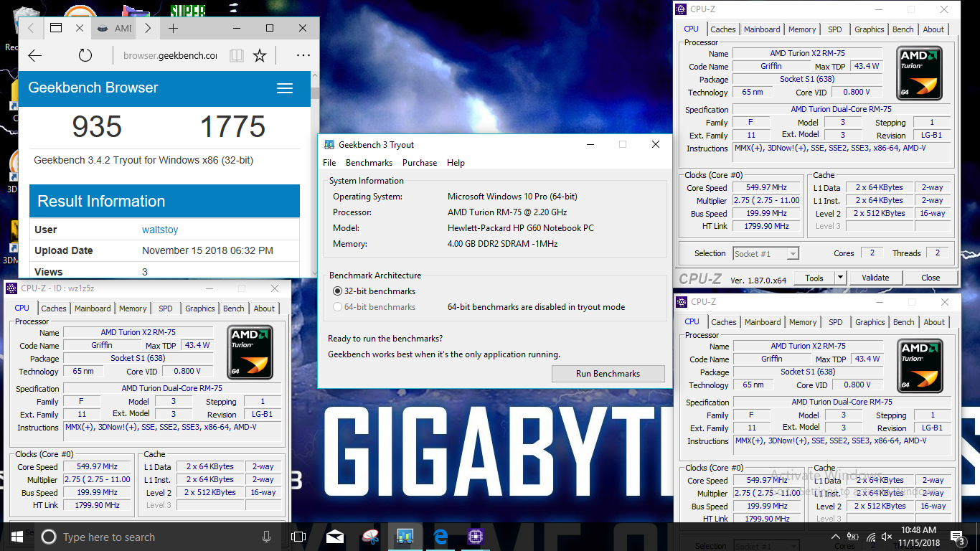Open Snipping Tool from taskbar

point(370,537)
